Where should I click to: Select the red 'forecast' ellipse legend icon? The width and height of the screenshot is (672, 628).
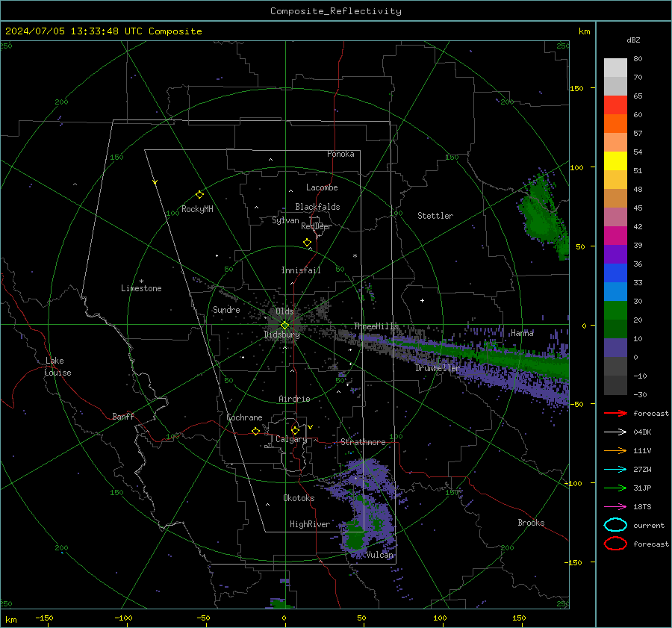pyautogui.click(x=615, y=544)
